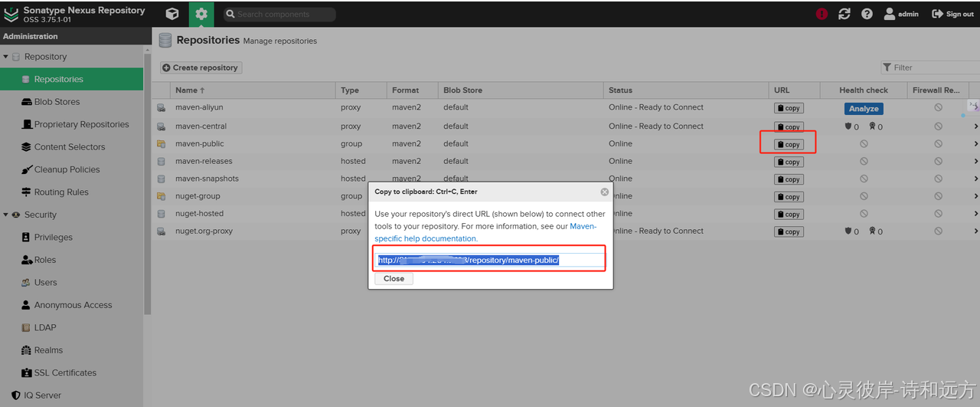Sort by the Blob Store column header
This screenshot has width=980, height=407.
pyautogui.click(x=521, y=90)
